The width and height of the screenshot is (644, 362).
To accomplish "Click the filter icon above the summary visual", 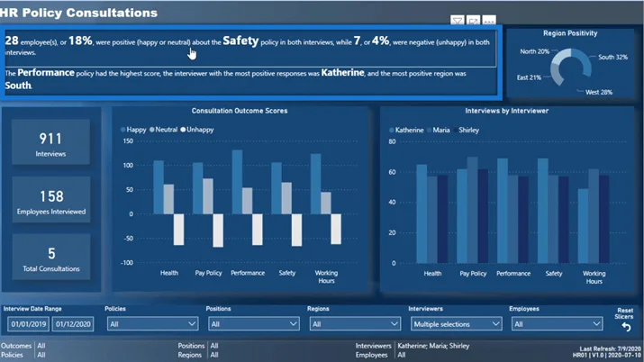I will tap(458, 20).
